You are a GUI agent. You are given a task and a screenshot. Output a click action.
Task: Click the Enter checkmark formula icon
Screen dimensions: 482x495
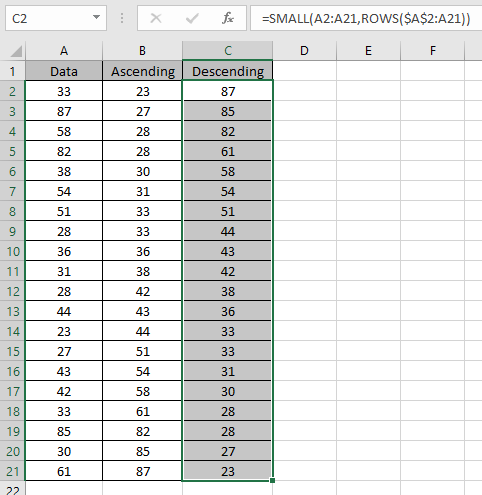(192, 18)
